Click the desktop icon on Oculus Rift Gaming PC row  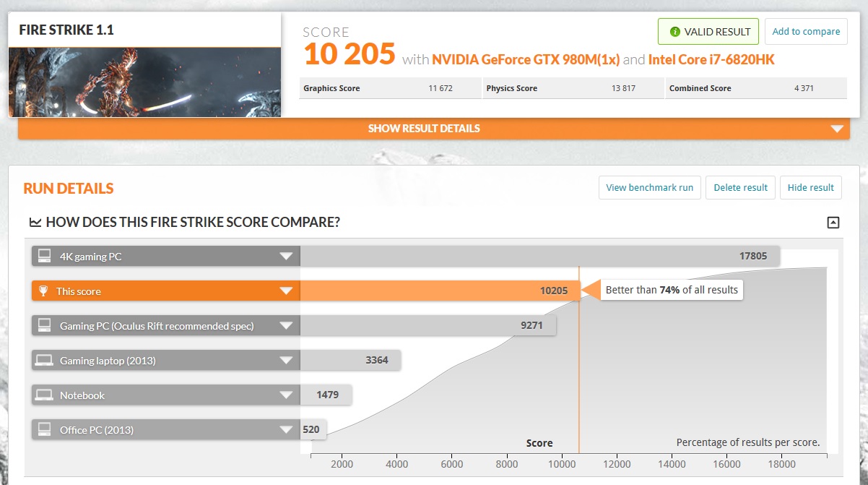(45, 325)
